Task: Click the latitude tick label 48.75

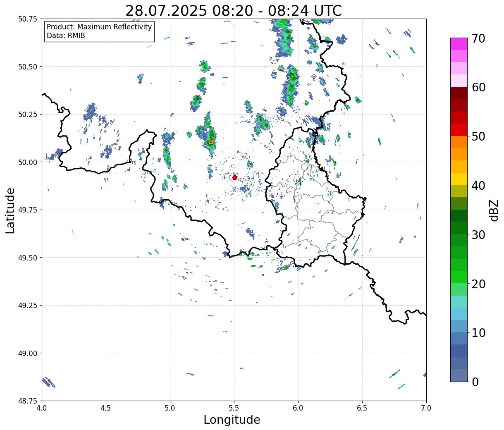Action: click(x=28, y=401)
